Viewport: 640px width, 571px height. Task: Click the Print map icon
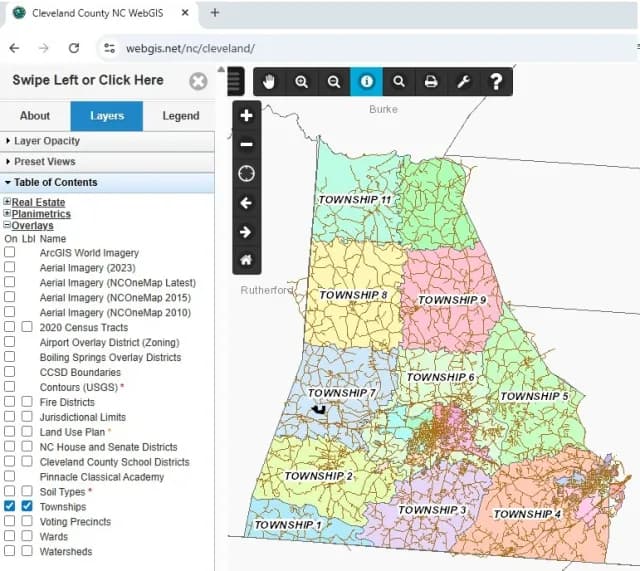click(431, 82)
